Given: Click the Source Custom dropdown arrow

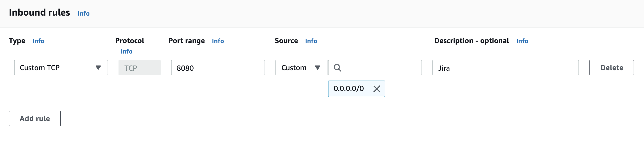Looking at the screenshot, I should (317, 68).
